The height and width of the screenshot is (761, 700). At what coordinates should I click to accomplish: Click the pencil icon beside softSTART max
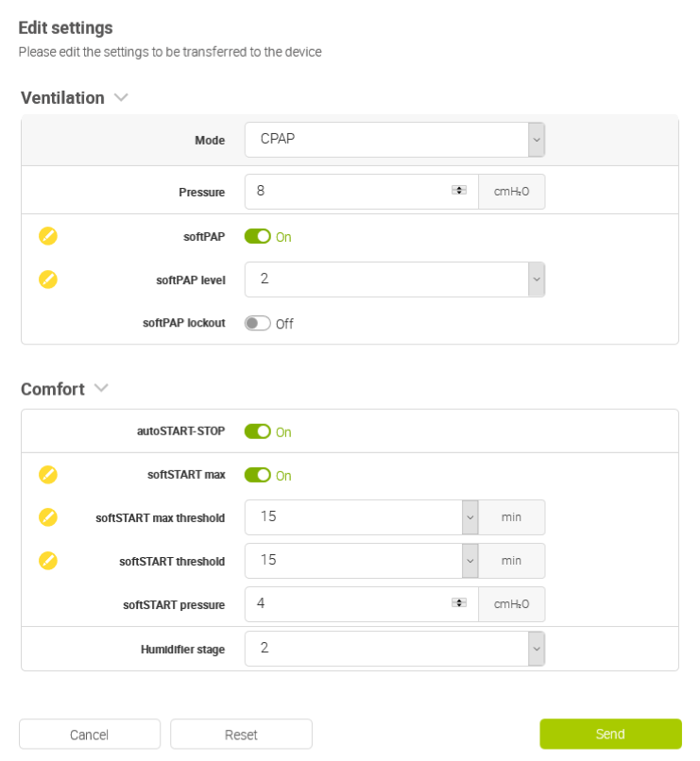[48, 475]
